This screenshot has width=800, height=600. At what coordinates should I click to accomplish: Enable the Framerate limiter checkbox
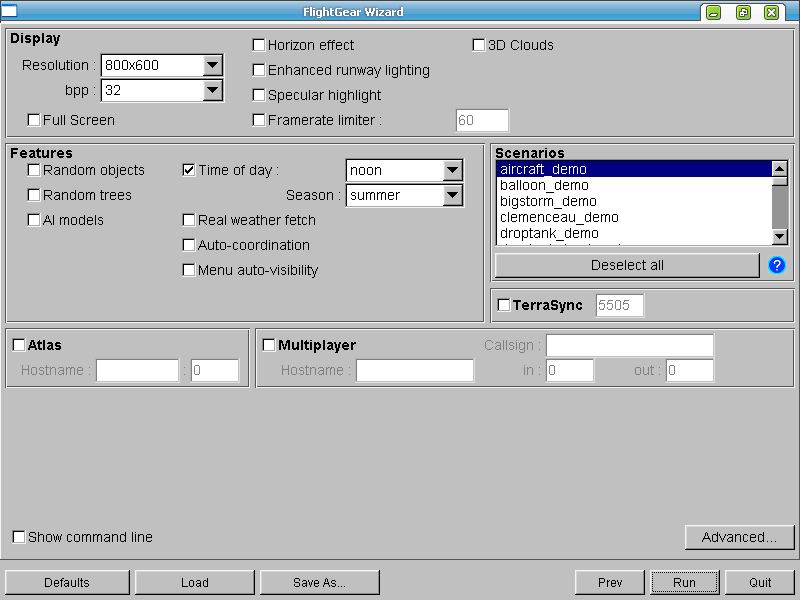pyautogui.click(x=259, y=120)
